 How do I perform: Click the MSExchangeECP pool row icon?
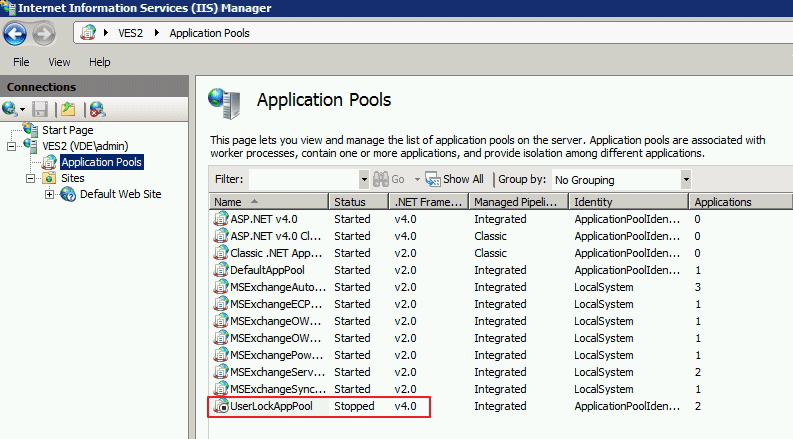221,304
